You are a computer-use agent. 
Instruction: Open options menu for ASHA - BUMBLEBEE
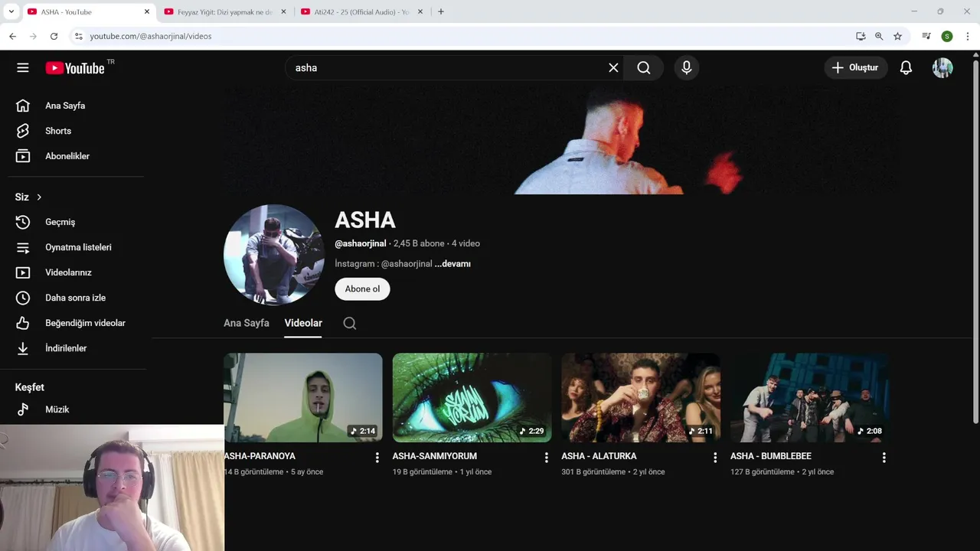(x=884, y=458)
